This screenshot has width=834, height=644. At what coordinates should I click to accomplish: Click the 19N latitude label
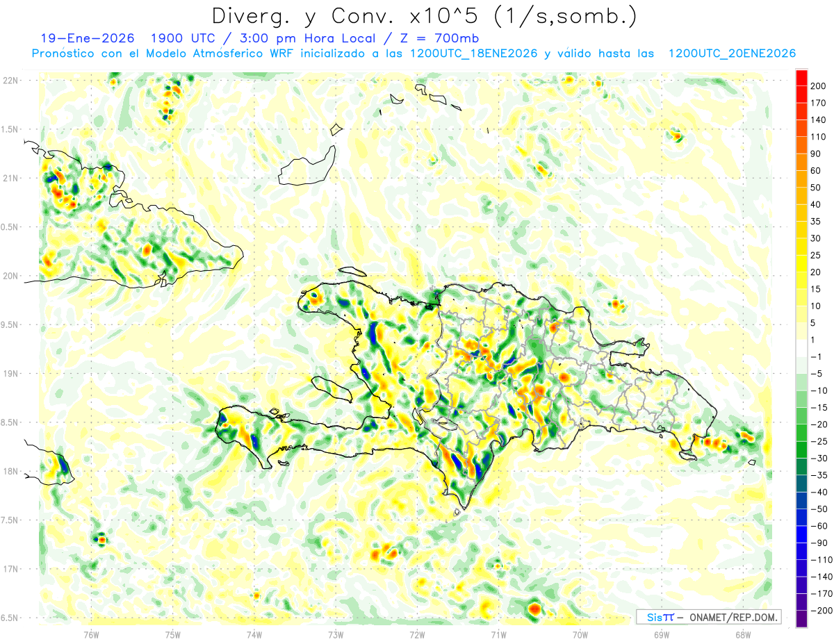pos(10,373)
